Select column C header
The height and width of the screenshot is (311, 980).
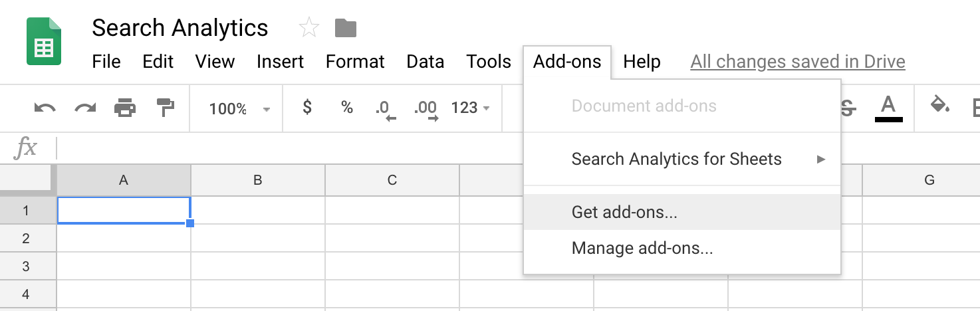392,180
